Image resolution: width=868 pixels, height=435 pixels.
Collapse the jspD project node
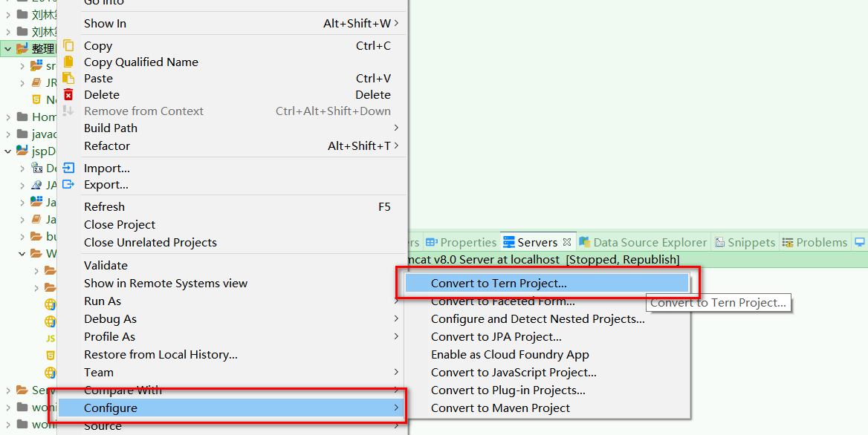coord(7,151)
